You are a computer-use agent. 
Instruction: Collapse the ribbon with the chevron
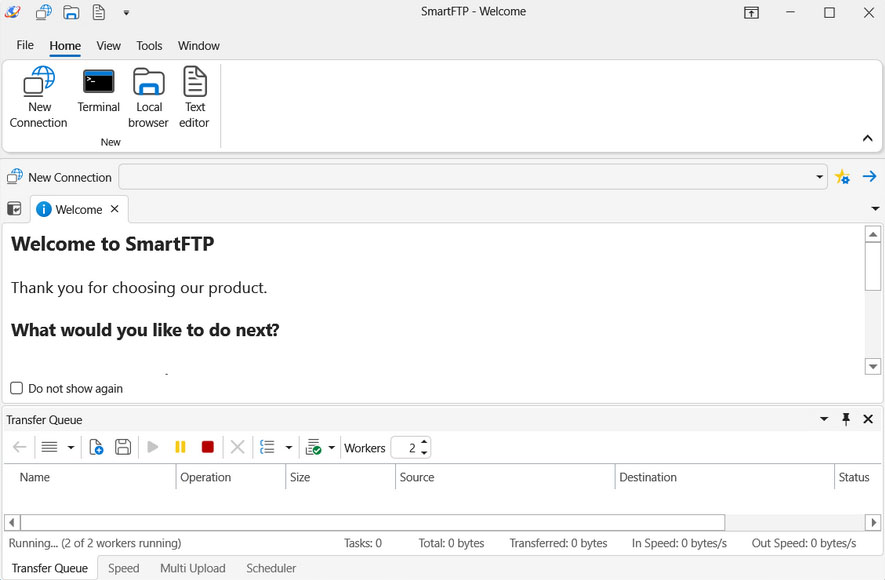point(868,138)
